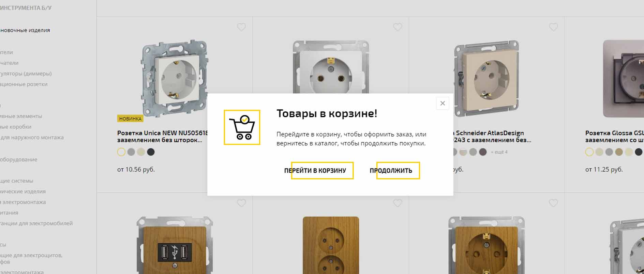Close the cart popup with X
The height and width of the screenshot is (274, 644).
point(443,103)
